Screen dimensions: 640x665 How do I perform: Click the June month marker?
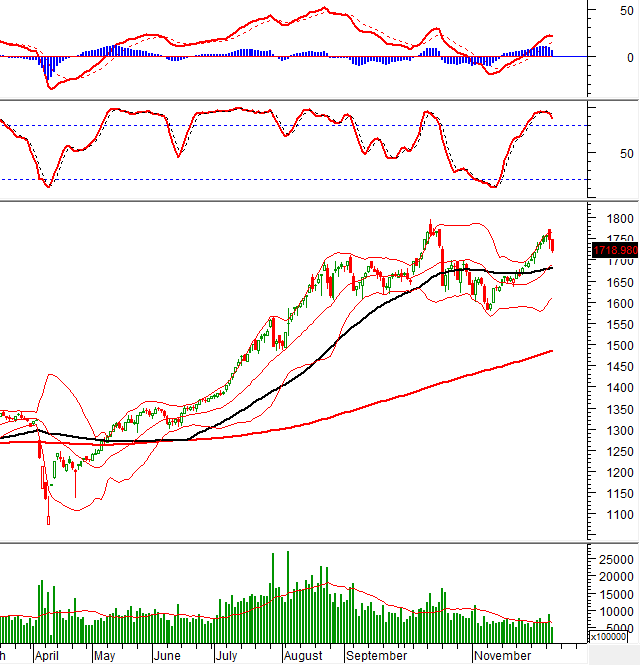(x=167, y=656)
